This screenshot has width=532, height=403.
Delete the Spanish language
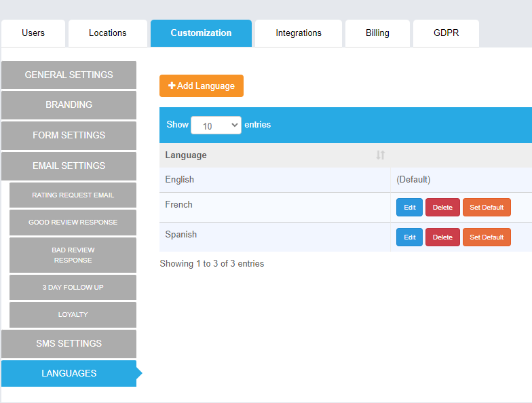tap(442, 237)
